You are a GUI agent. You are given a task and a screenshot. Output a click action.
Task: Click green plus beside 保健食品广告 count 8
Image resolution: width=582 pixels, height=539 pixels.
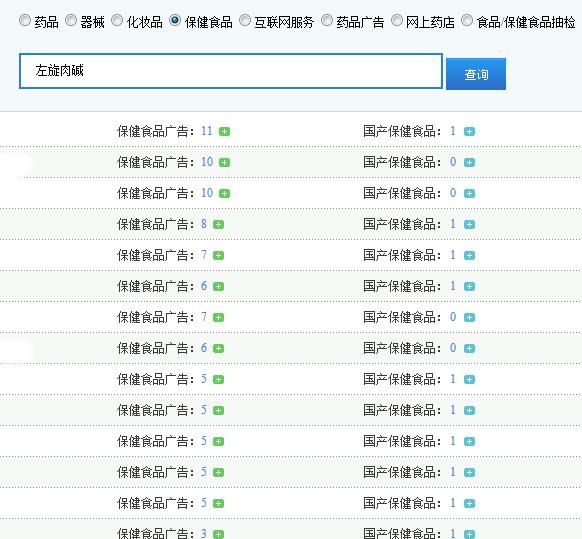click(x=218, y=225)
